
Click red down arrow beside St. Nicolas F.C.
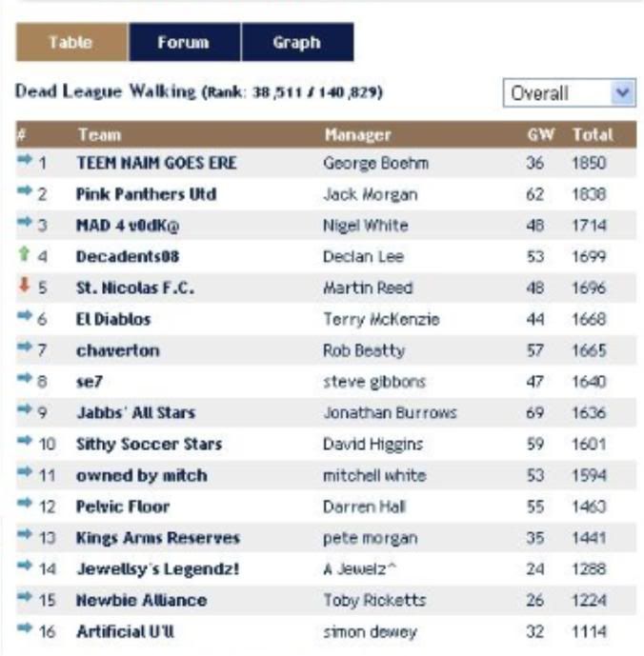24,287
